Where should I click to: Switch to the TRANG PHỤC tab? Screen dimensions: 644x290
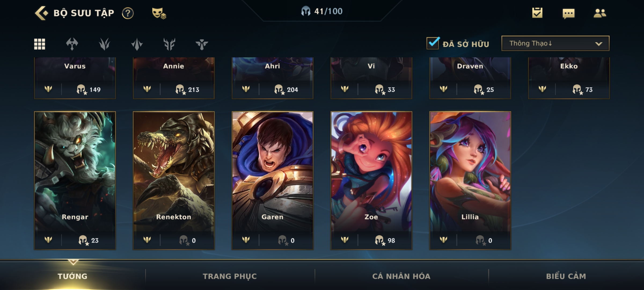click(x=230, y=276)
